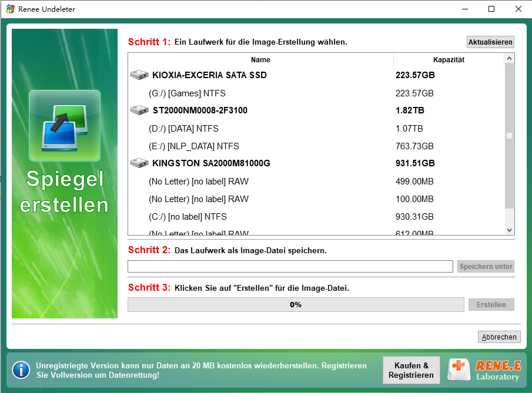Open Kaufen & Registrieren
532x393 pixels.
pos(411,370)
